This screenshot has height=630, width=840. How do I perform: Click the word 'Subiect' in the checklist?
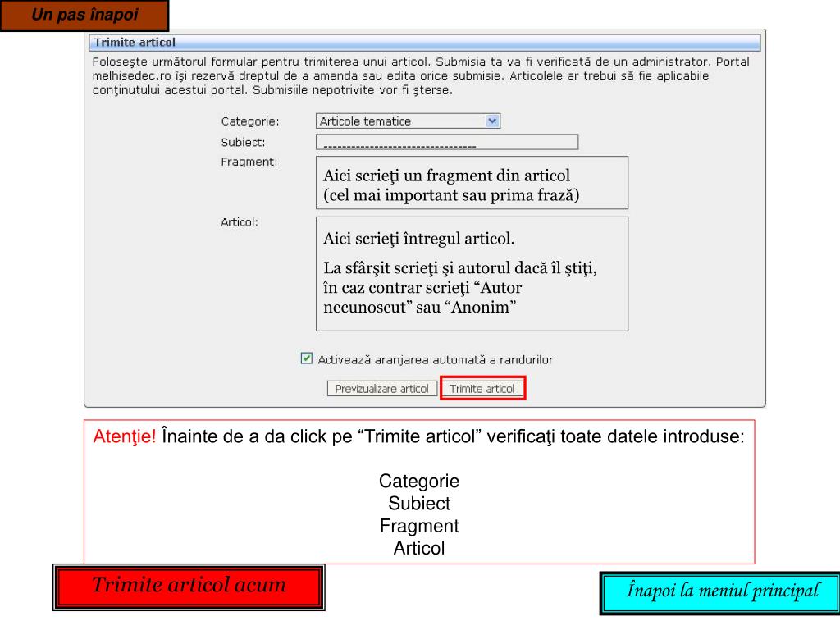[x=419, y=504]
